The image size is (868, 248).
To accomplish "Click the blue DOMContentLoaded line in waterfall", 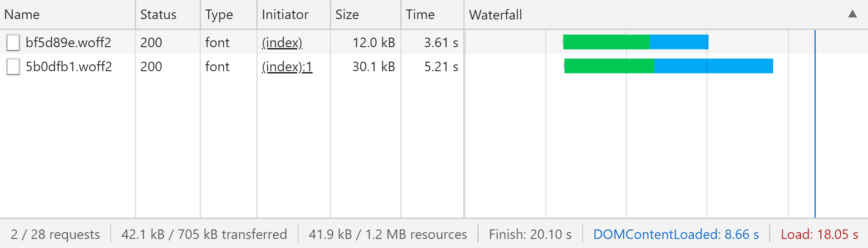I will 815,136.
